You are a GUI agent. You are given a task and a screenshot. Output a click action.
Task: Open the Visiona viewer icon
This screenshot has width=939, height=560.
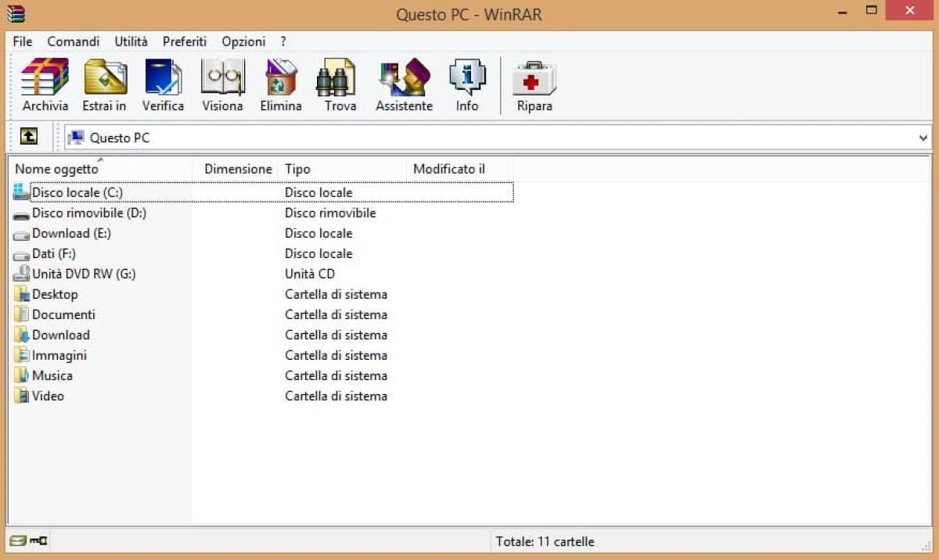(x=221, y=82)
